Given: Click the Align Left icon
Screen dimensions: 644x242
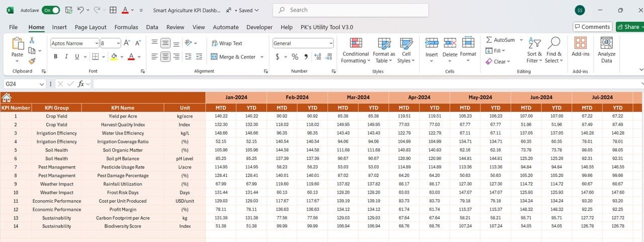Looking at the screenshot, I should coord(154,57).
